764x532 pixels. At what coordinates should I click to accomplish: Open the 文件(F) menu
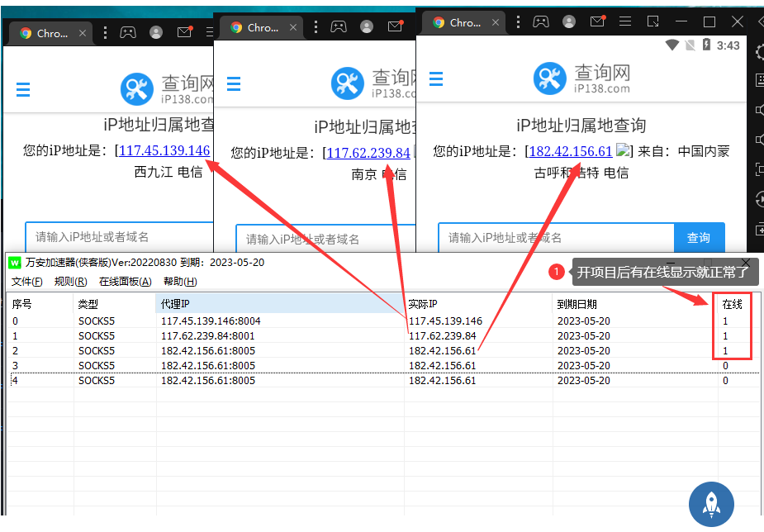[x=27, y=282]
